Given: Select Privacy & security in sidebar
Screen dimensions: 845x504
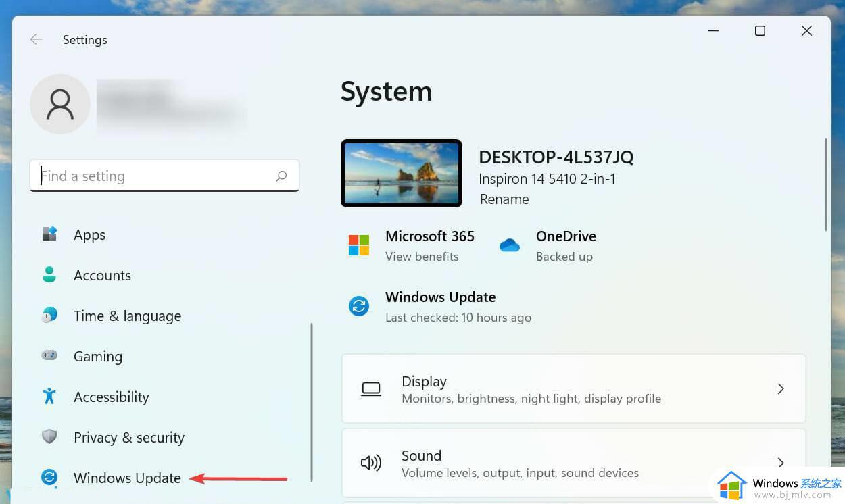Looking at the screenshot, I should point(128,437).
